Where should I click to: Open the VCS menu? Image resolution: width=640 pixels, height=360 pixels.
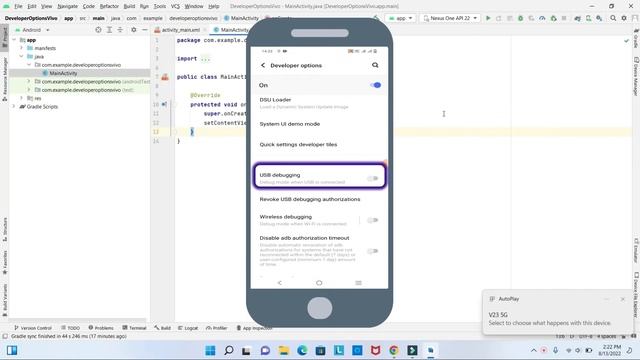pyautogui.click(x=175, y=6)
